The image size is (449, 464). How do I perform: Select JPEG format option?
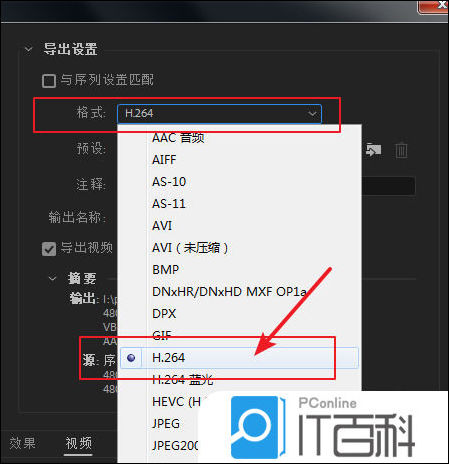point(166,424)
